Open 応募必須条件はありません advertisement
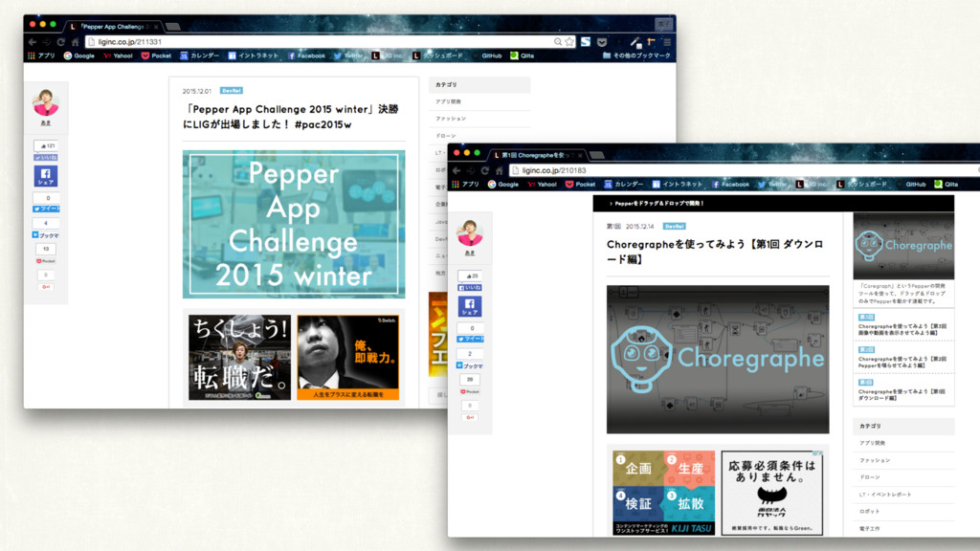Image resolution: width=980 pixels, height=551 pixels. (x=772, y=493)
